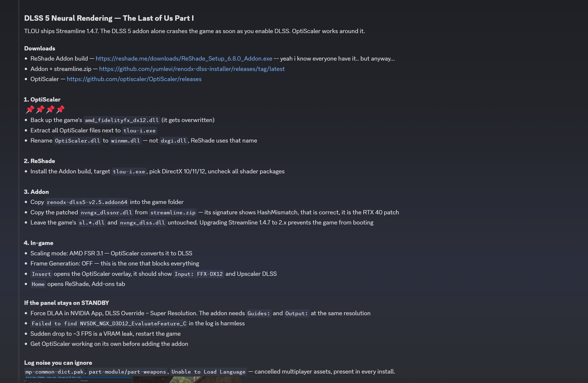This screenshot has height=383, width=588.
Task: Click the second red pushpin emoji
Action: click(40, 109)
